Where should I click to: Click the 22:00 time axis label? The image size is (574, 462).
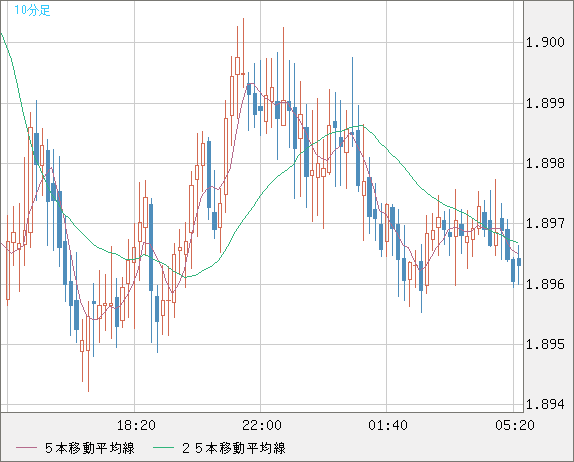(262, 425)
